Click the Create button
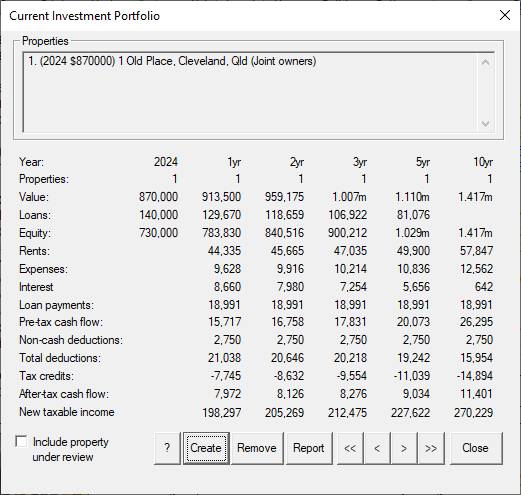 point(206,448)
